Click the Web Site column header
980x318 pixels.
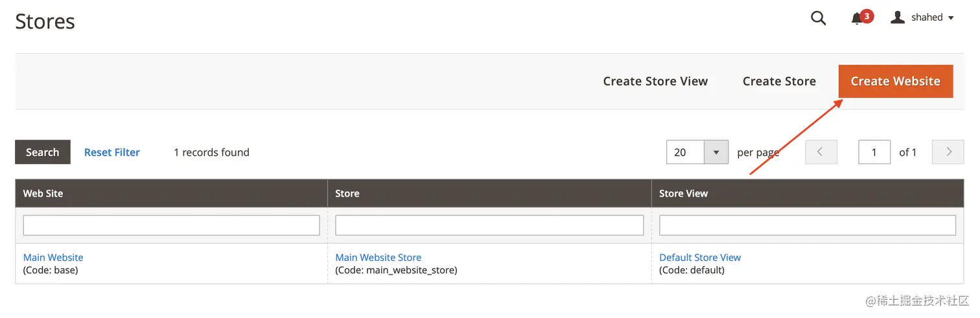point(171,193)
